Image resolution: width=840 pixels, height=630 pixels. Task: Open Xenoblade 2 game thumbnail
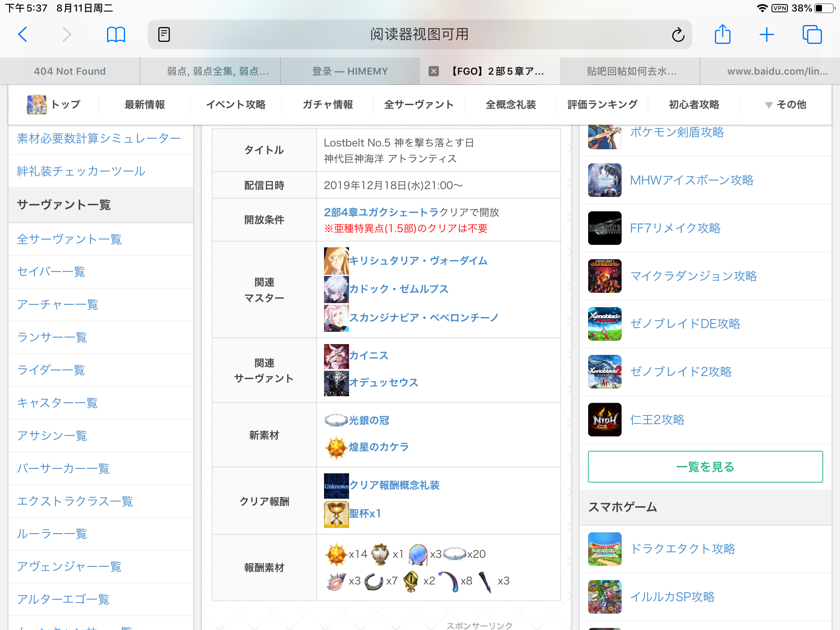click(x=605, y=372)
